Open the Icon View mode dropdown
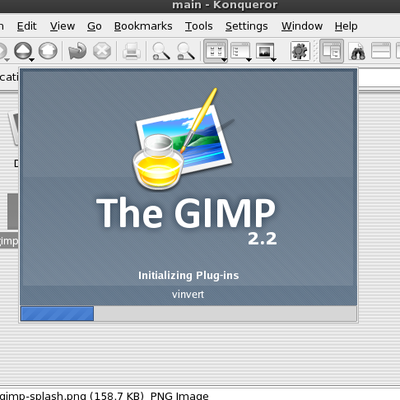This screenshot has width=400, height=400. [216, 51]
